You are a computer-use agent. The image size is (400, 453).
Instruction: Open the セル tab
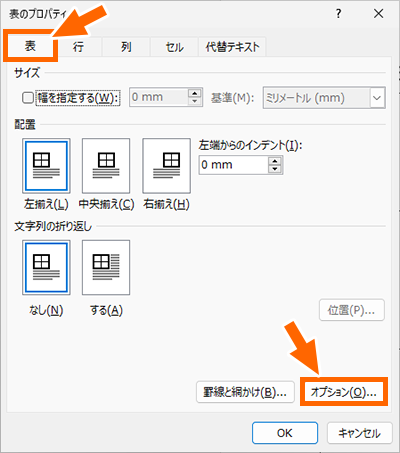[x=174, y=47]
